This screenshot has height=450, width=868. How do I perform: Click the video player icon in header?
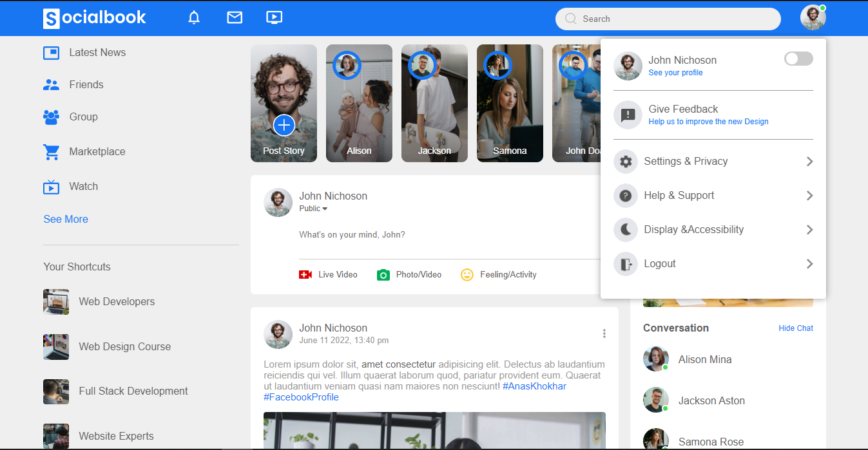coord(275,18)
